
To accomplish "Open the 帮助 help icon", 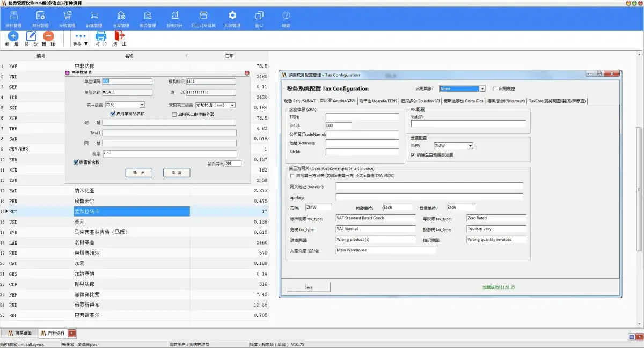I will coord(286,19).
